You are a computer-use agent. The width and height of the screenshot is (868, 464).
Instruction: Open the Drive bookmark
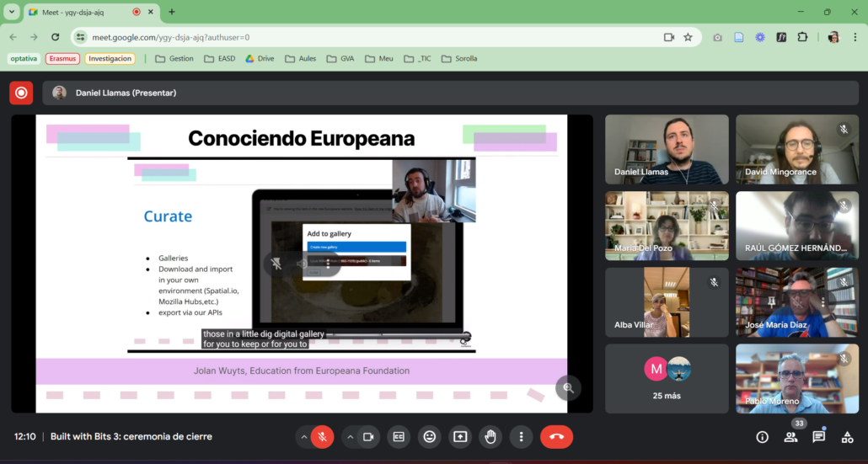tap(260, 59)
